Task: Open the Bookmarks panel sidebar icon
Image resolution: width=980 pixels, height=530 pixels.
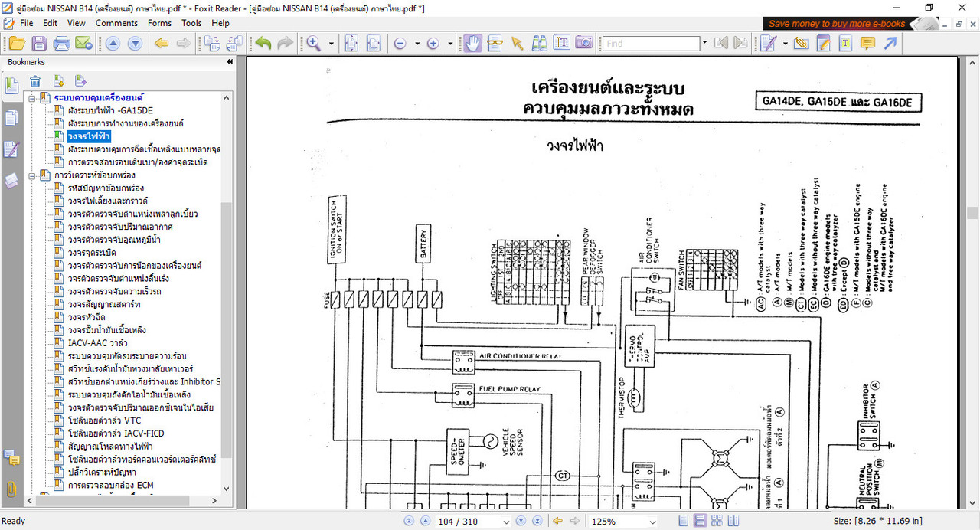Action: click(11, 86)
